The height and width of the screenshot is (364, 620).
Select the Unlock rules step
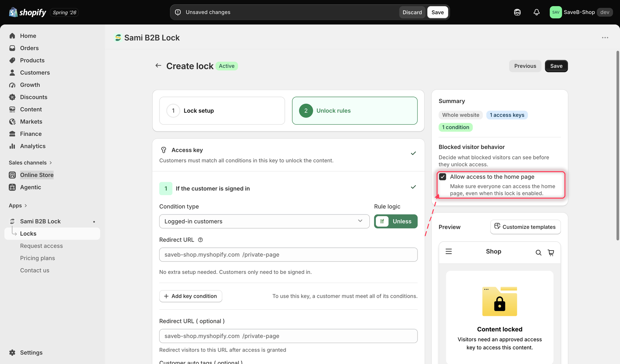coord(355,111)
